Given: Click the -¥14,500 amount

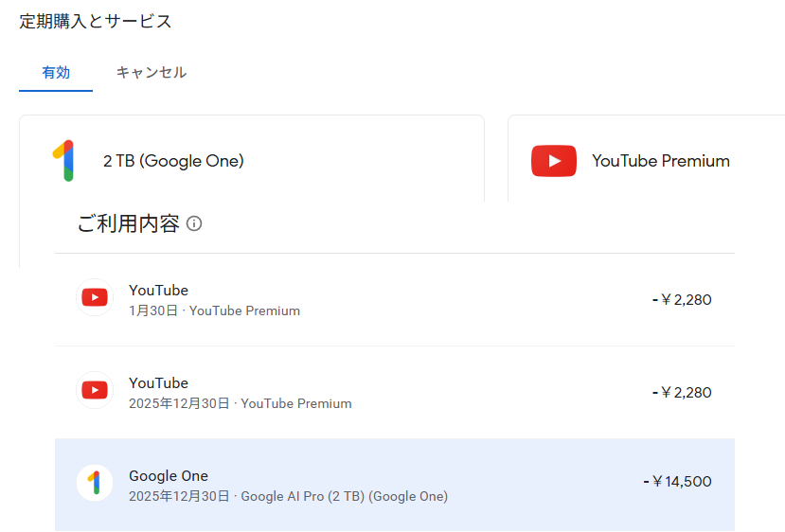Looking at the screenshot, I should (x=677, y=482).
